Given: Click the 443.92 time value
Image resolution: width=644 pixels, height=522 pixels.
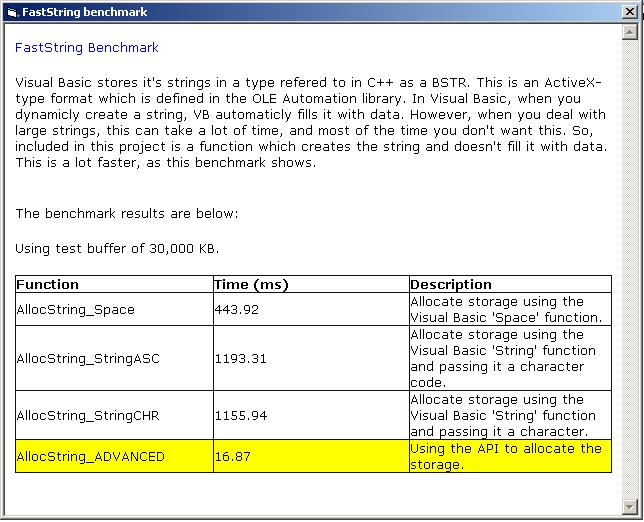Looking at the screenshot, I should point(237,310).
